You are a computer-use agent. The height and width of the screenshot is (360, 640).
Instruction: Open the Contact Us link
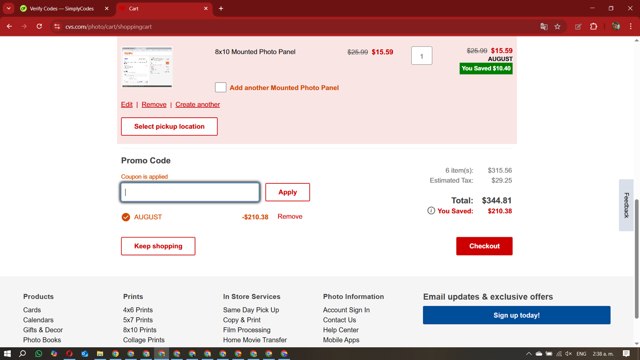340,320
